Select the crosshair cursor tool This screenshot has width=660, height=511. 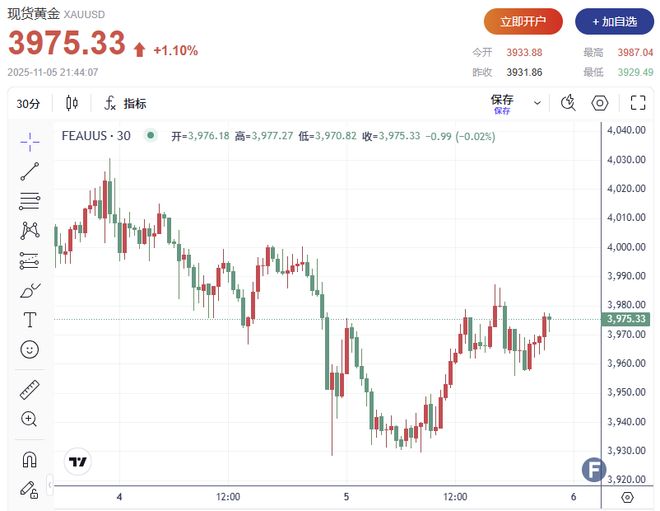click(29, 141)
